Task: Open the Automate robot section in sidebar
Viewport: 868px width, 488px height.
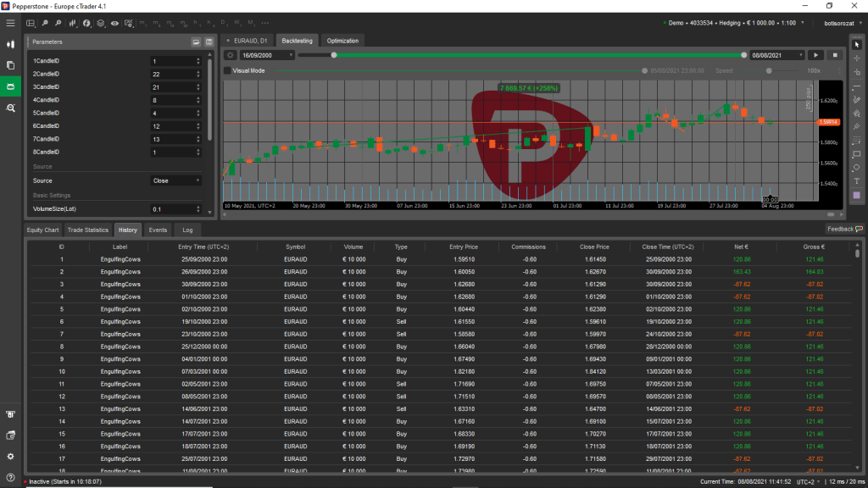Action: (x=11, y=86)
